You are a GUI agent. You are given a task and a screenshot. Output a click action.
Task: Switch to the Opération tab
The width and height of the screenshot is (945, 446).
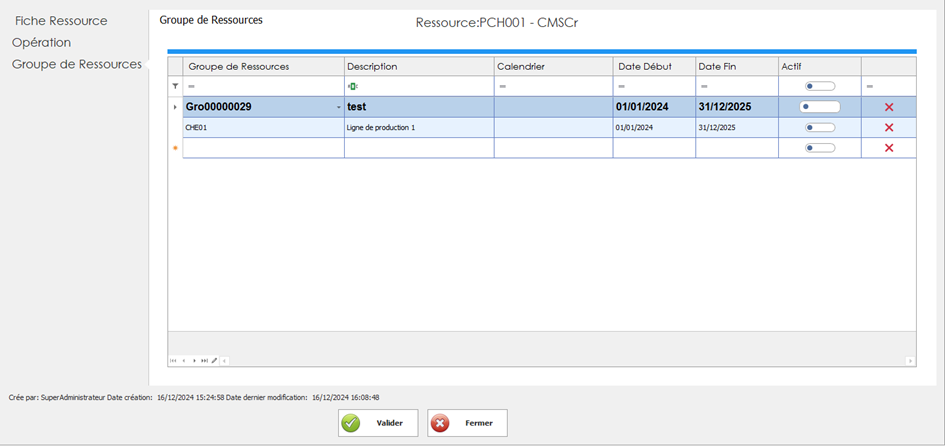pos(41,42)
